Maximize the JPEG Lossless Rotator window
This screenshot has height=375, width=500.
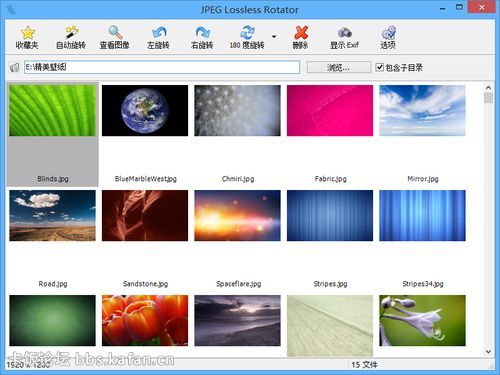(x=459, y=7)
